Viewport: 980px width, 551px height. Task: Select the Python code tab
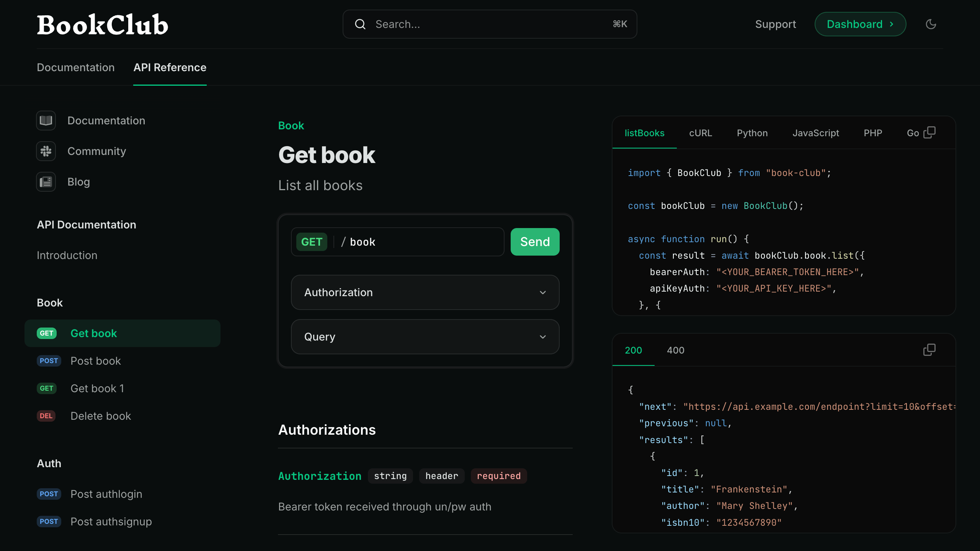click(752, 133)
